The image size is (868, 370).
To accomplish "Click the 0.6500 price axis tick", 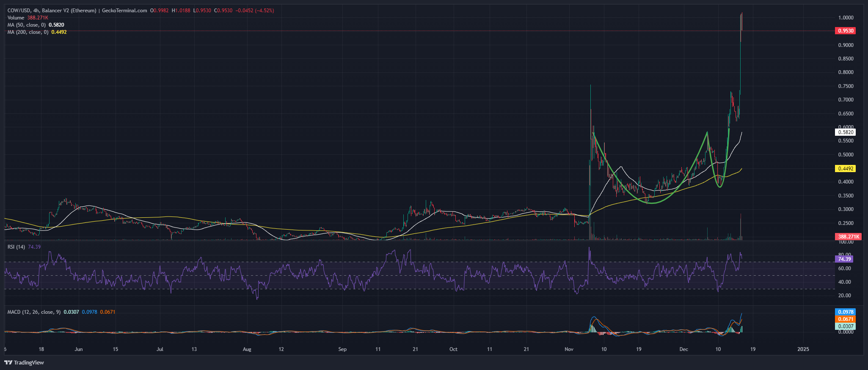I will pyautogui.click(x=846, y=114).
